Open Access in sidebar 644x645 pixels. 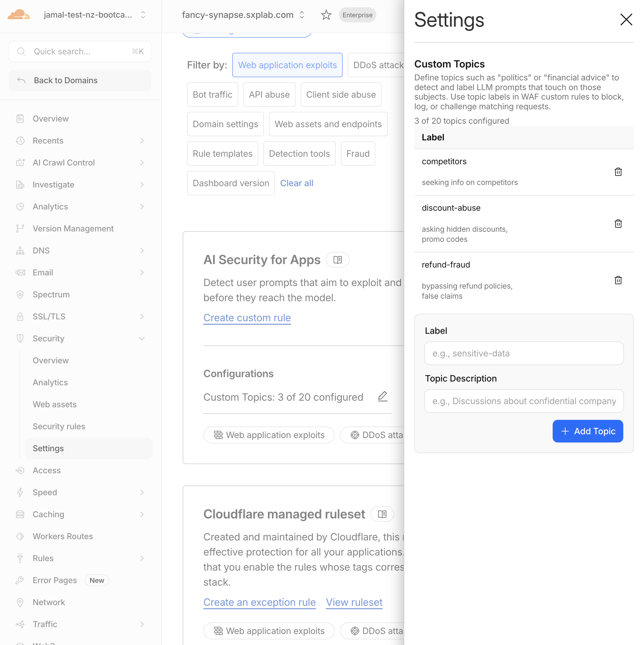coord(47,470)
